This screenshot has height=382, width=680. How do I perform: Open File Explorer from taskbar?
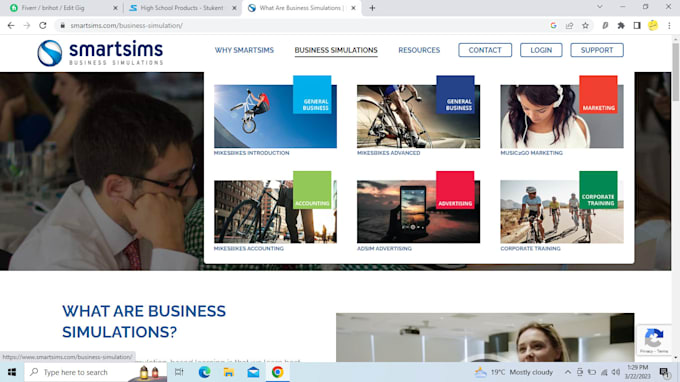point(229,372)
